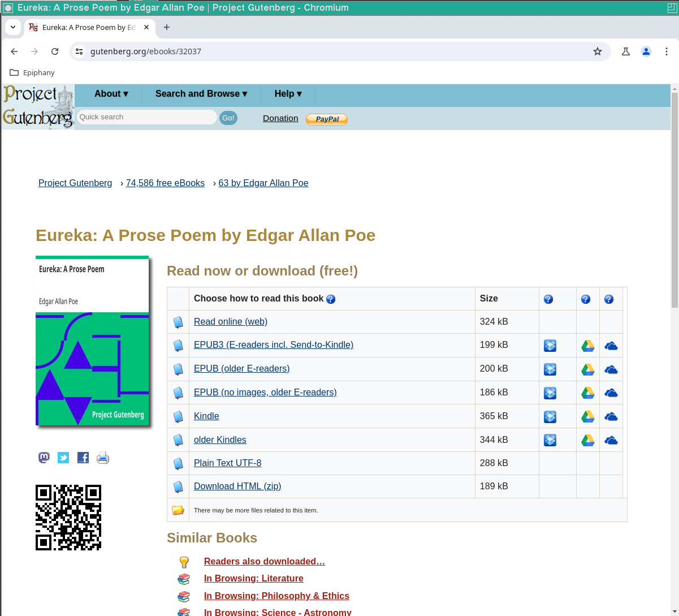Download EPUB3 (E-readers incl. Send-to-Kindle)
Screen dimensions: 679x616
pyautogui.click(x=274, y=345)
